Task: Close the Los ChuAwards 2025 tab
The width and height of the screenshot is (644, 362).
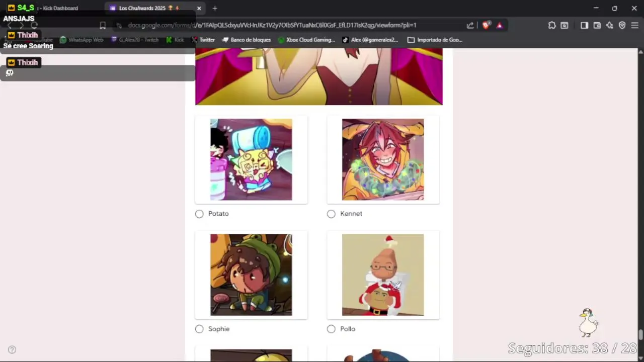Action: point(199,8)
